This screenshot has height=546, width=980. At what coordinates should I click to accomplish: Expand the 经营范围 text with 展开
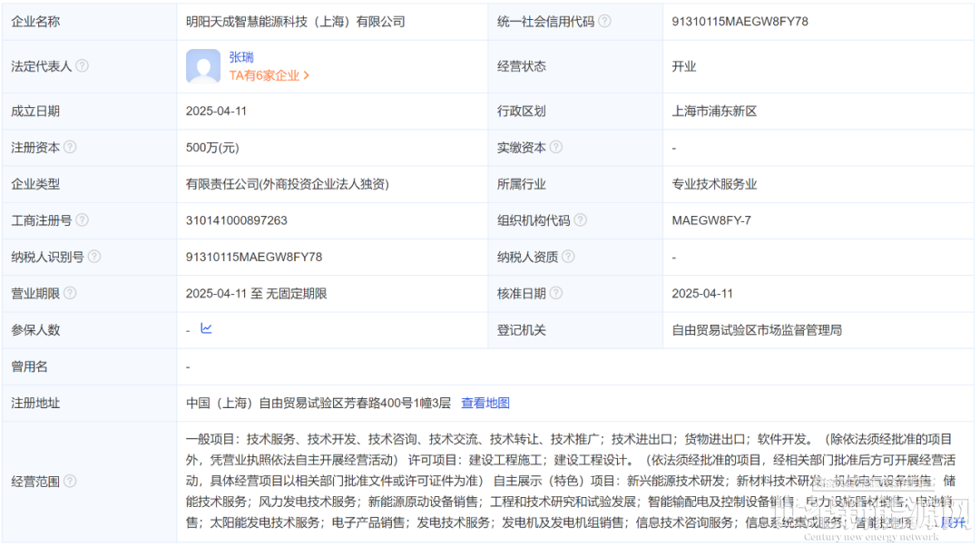point(954,522)
